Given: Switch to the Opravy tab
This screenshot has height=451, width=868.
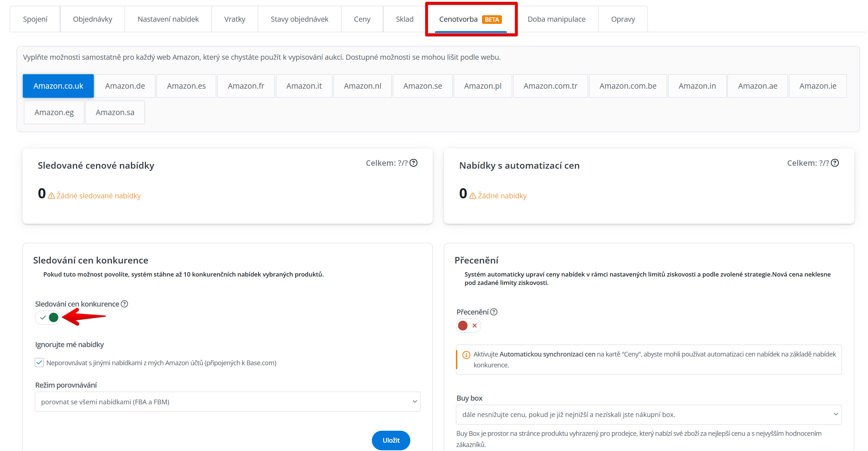Looking at the screenshot, I should (x=623, y=19).
